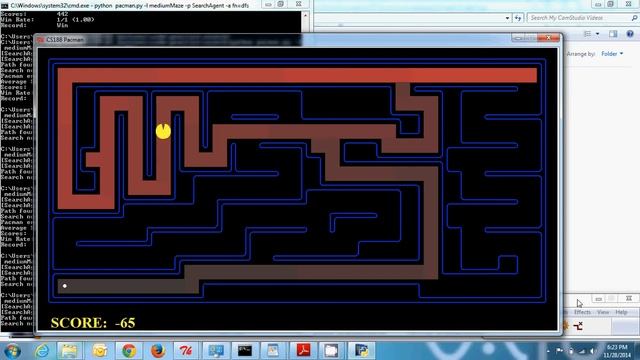Minimize the small background window at the lower right
This screenshot has height=360, width=640.
pyautogui.click(x=598, y=299)
